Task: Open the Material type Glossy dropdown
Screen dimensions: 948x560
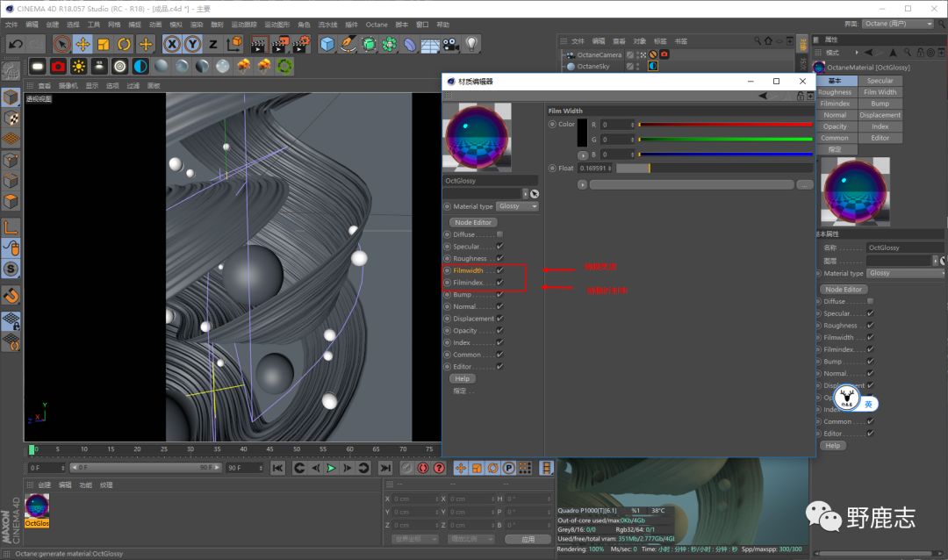Action: coord(517,206)
